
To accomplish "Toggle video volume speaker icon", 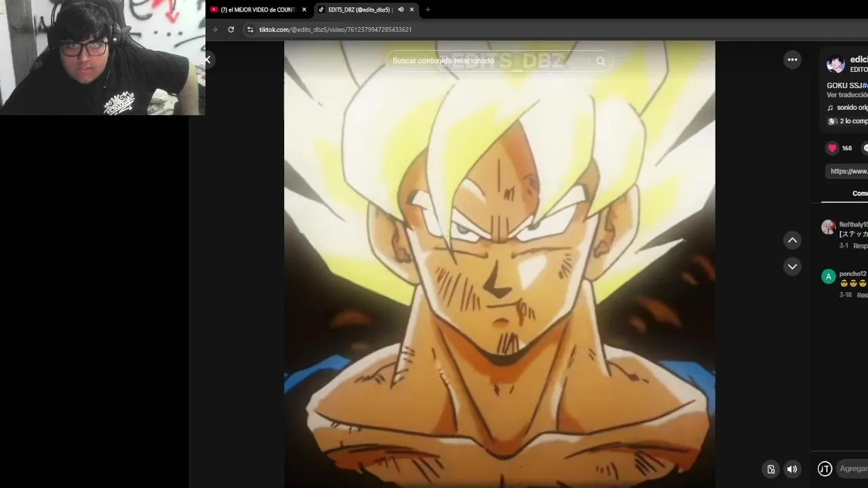I will point(791,469).
